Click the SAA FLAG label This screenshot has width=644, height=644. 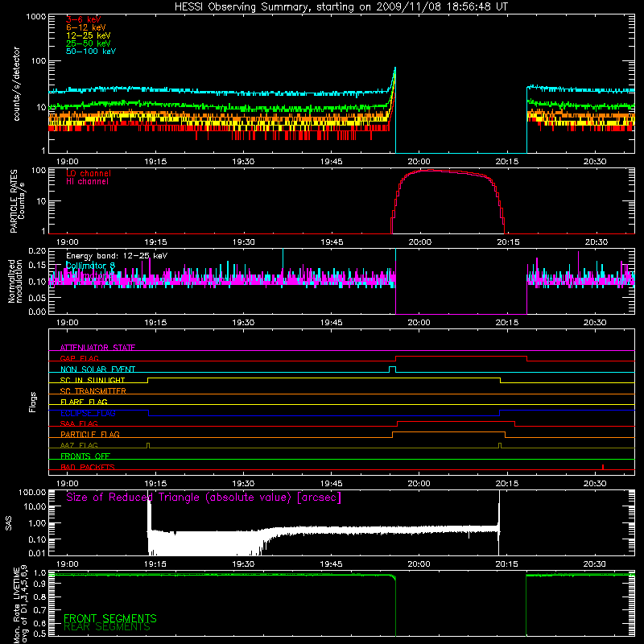(x=79, y=423)
